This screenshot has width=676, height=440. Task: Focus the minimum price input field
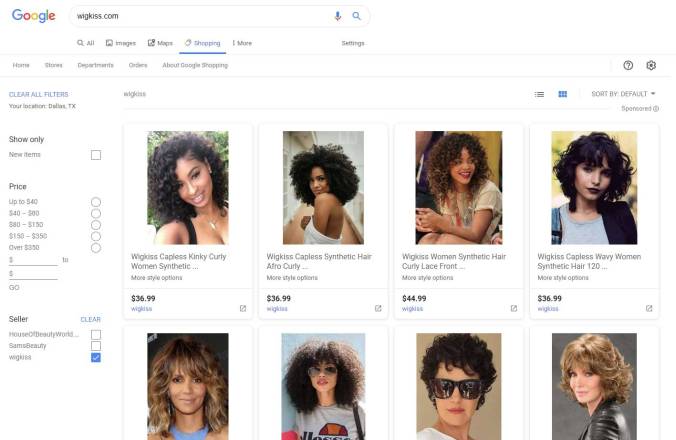coord(33,260)
